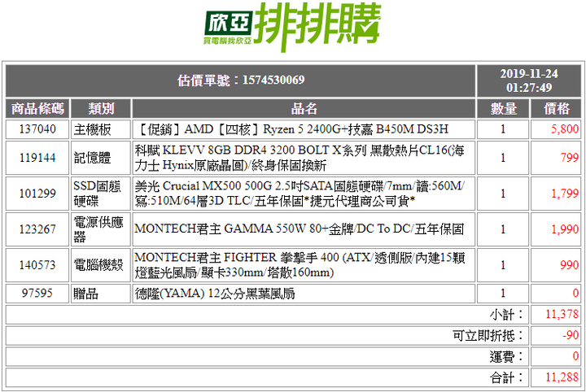Select barcode 97595
The image size is (586, 392).
tap(37, 294)
